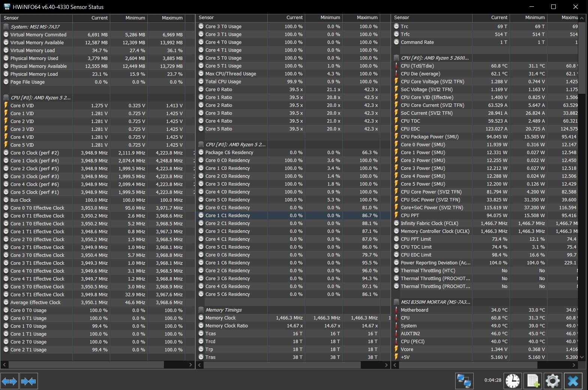Click left panel horizontal scrollbar right arrow
The height and width of the screenshot is (390, 588).
(x=190, y=364)
